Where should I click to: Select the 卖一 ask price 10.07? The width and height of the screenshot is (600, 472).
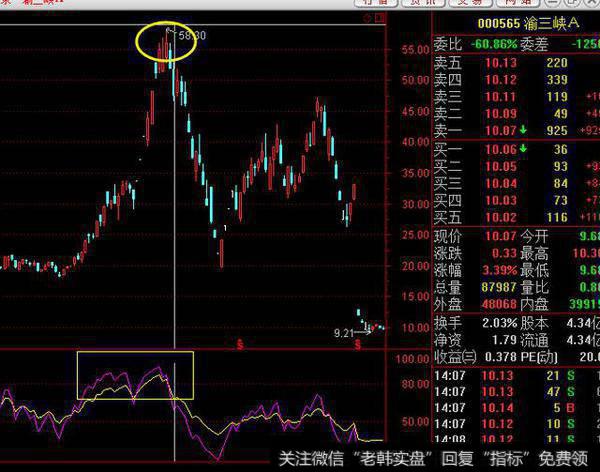pos(501,131)
